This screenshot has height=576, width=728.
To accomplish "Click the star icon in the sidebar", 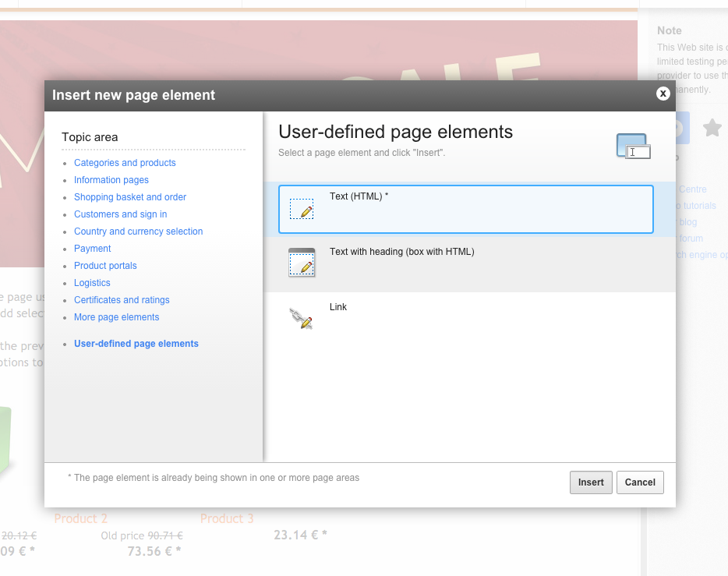I will [x=712, y=128].
